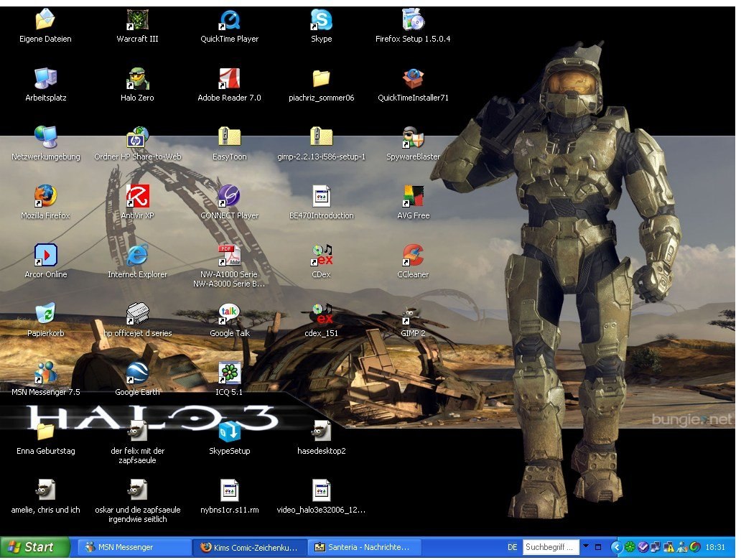
Task: Open the Warcraft III desktop shortcut
Action: coord(137,20)
